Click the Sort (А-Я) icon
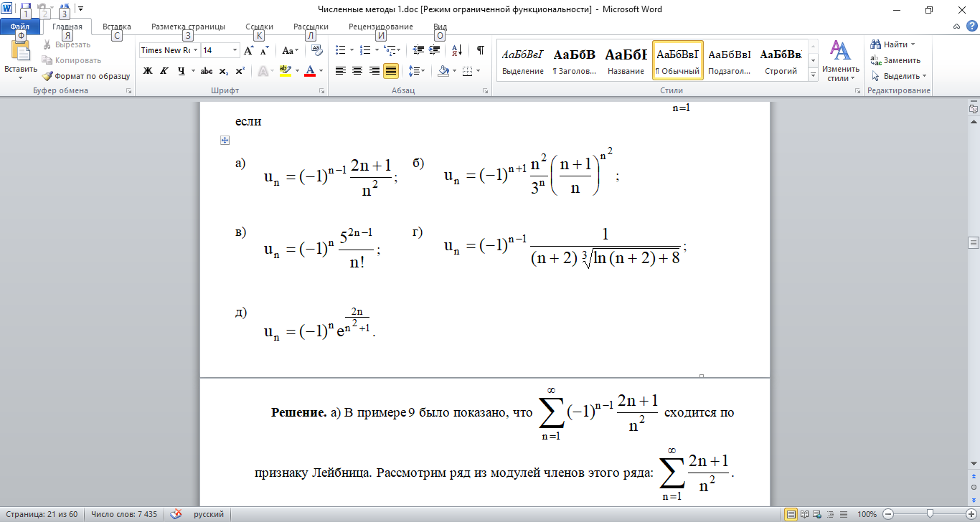 click(x=457, y=50)
